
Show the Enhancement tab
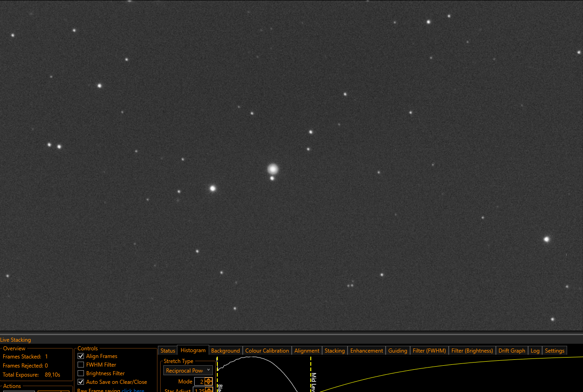(x=367, y=351)
